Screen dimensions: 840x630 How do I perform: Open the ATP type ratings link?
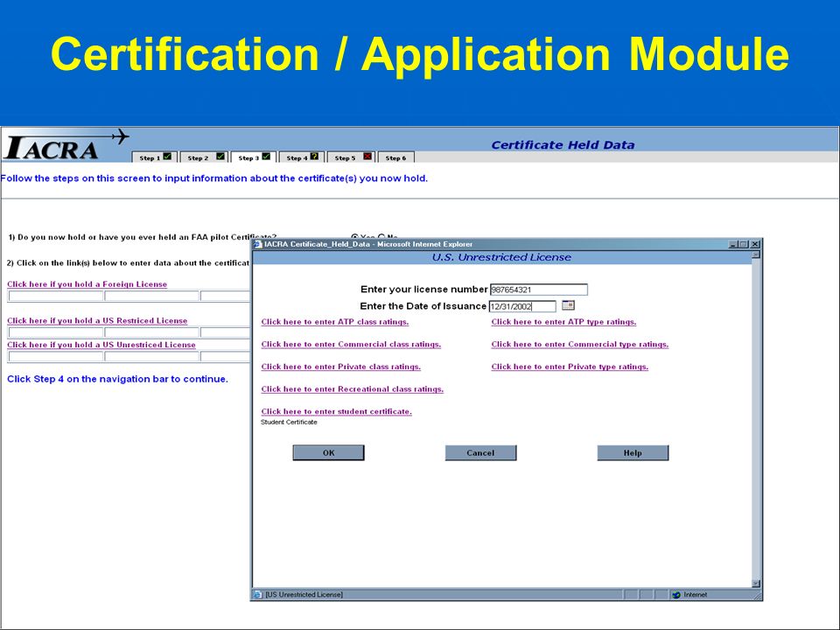point(563,322)
